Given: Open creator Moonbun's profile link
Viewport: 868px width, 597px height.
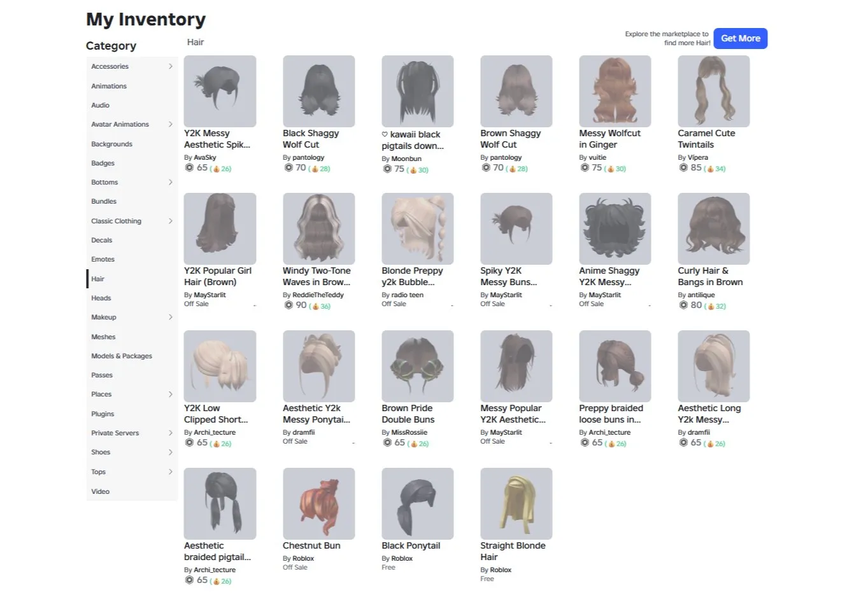Looking at the screenshot, I should click(406, 158).
